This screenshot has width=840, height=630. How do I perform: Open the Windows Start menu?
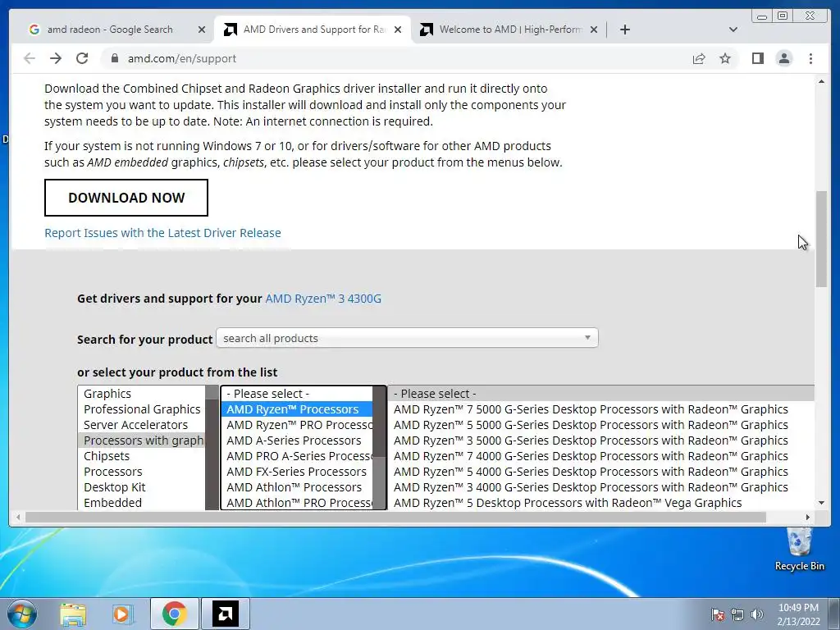pos(22,614)
